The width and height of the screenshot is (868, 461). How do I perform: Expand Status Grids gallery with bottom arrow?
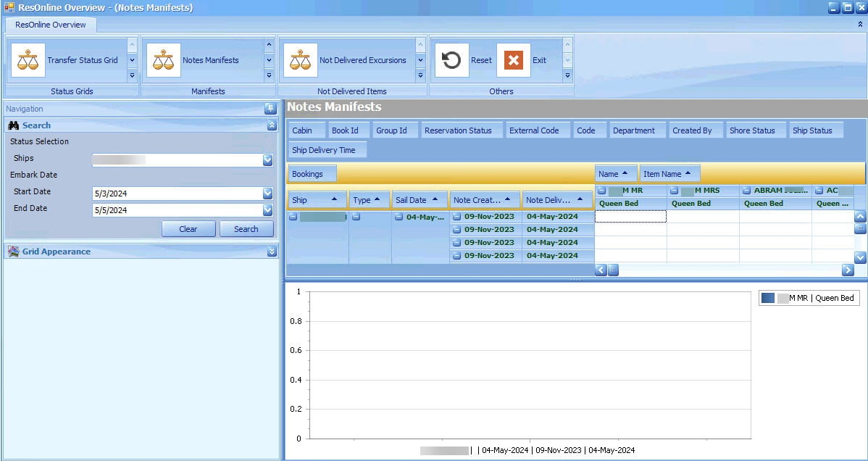(x=133, y=75)
